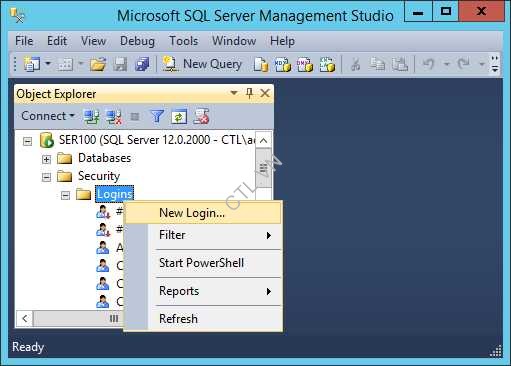Open the toolbar overflow options arrow
Screen dimensions: 511x366
click(x=495, y=64)
